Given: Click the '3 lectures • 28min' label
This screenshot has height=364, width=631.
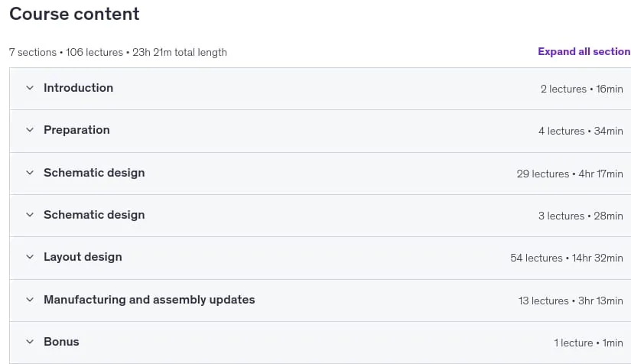Looking at the screenshot, I should point(581,216).
